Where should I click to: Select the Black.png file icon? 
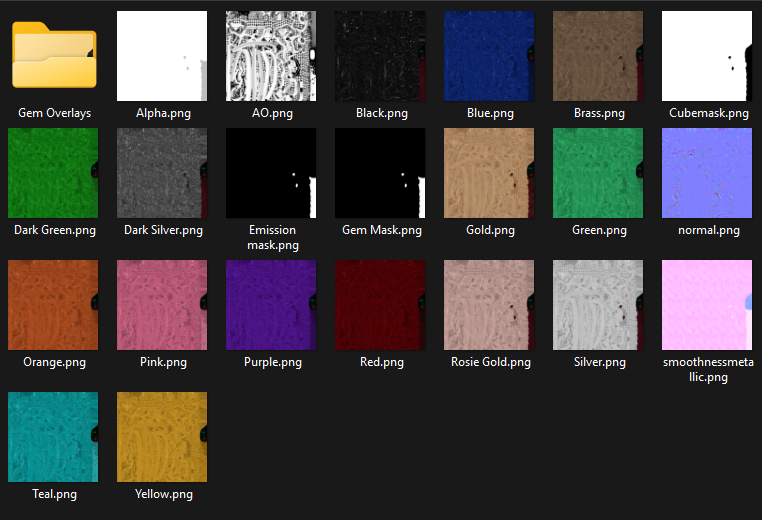point(380,56)
